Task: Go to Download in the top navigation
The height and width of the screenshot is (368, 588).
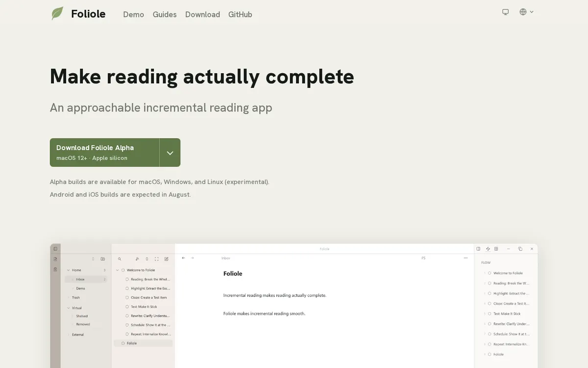Action: point(202,15)
